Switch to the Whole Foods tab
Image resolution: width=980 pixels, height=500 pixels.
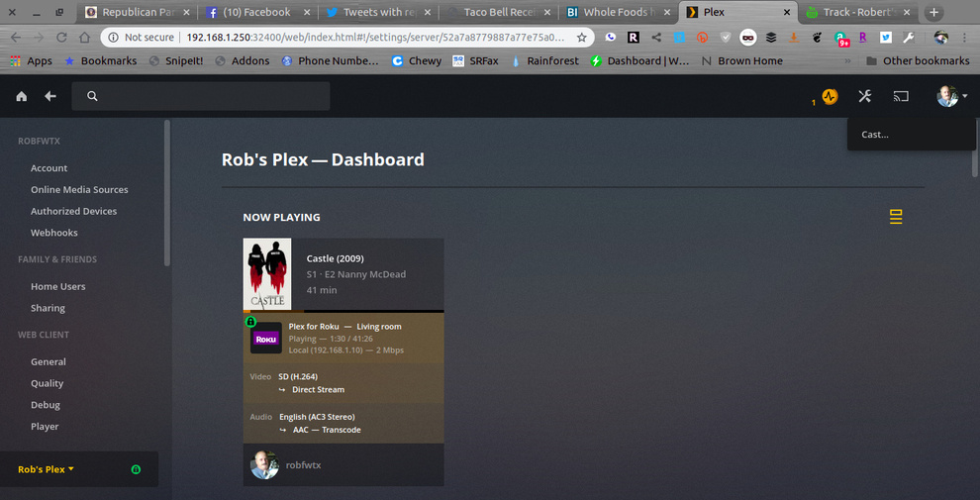click(x=619, y=12)
